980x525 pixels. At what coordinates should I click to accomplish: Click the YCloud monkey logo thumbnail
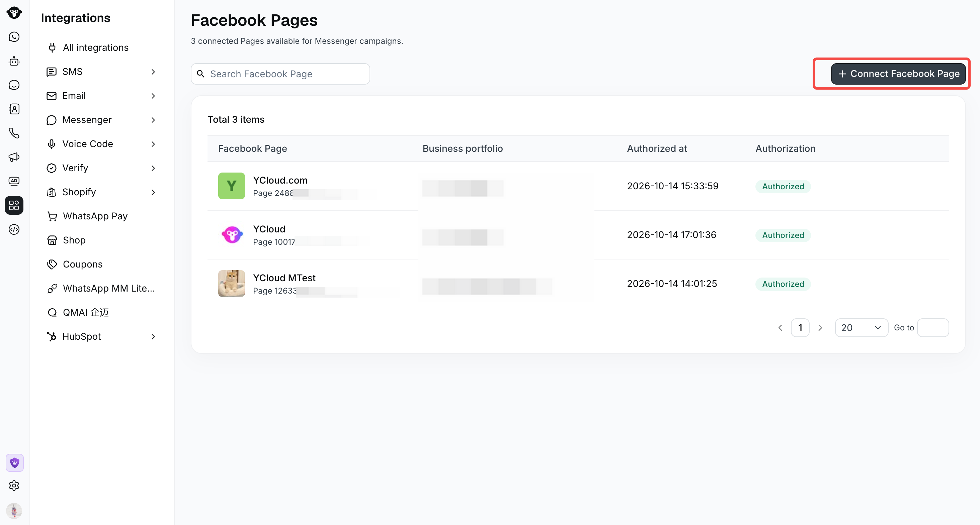coord(231,234)
